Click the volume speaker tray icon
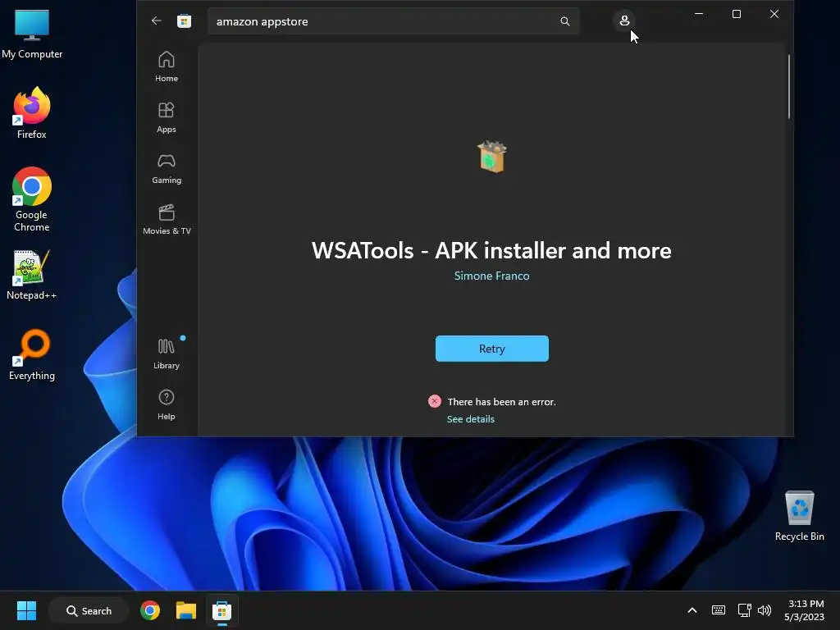The height and width of the screenshot is (630, 840). coord(765,610)
